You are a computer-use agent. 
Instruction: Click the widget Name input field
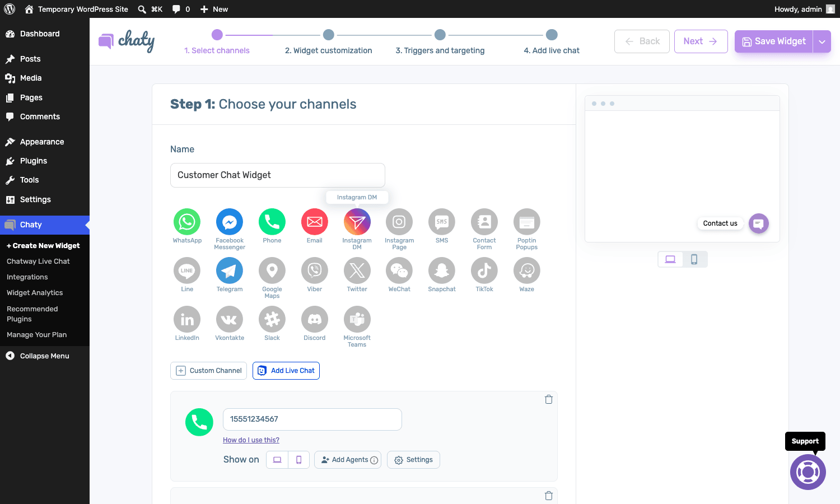[x=278, y=175]
